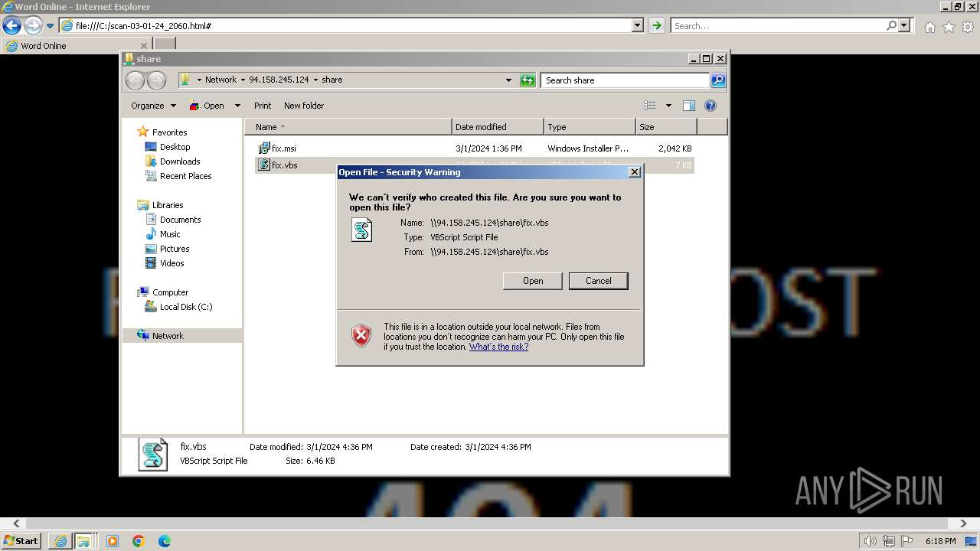This screenshot has width=980, height=551.
Task: Follow the What's the risk? link
Action: click(498, 347)
